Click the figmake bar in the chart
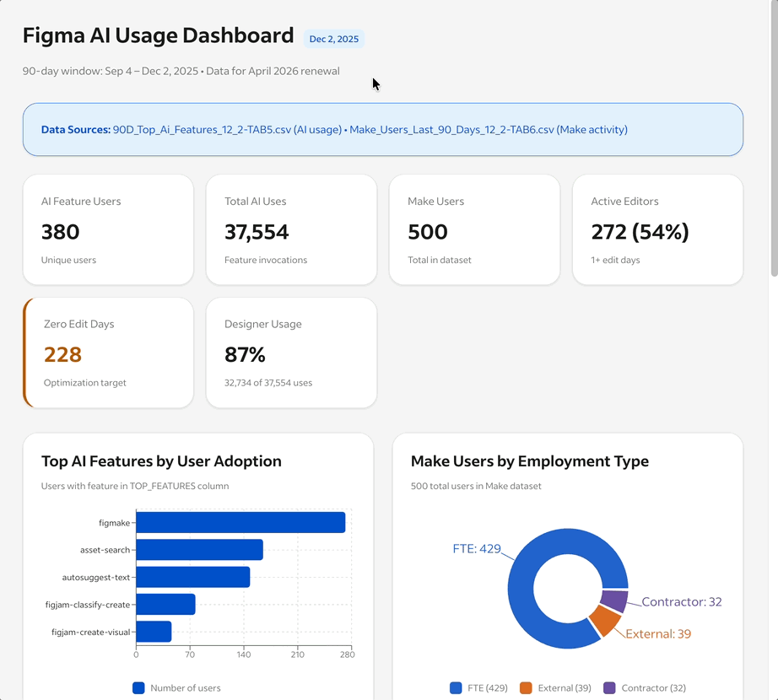Viewport: 778px width, 700px height. point(240,522)
